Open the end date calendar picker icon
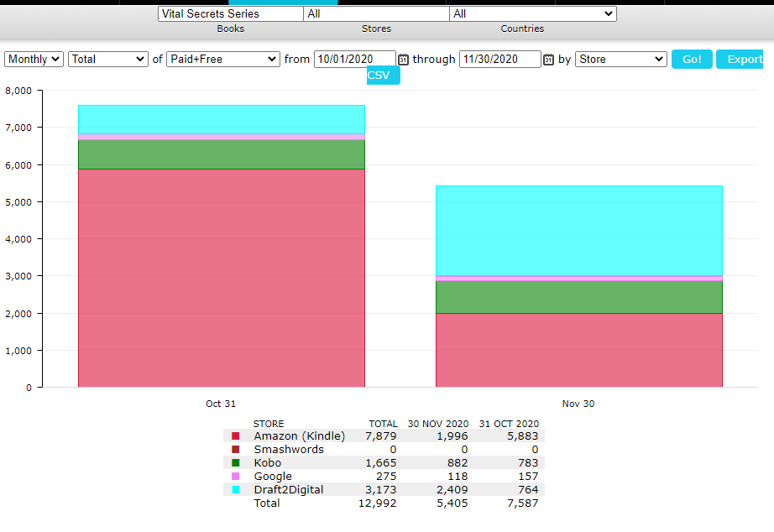Image resolution: width=774 pixels, height=532 pixels. tap(548, 60)
